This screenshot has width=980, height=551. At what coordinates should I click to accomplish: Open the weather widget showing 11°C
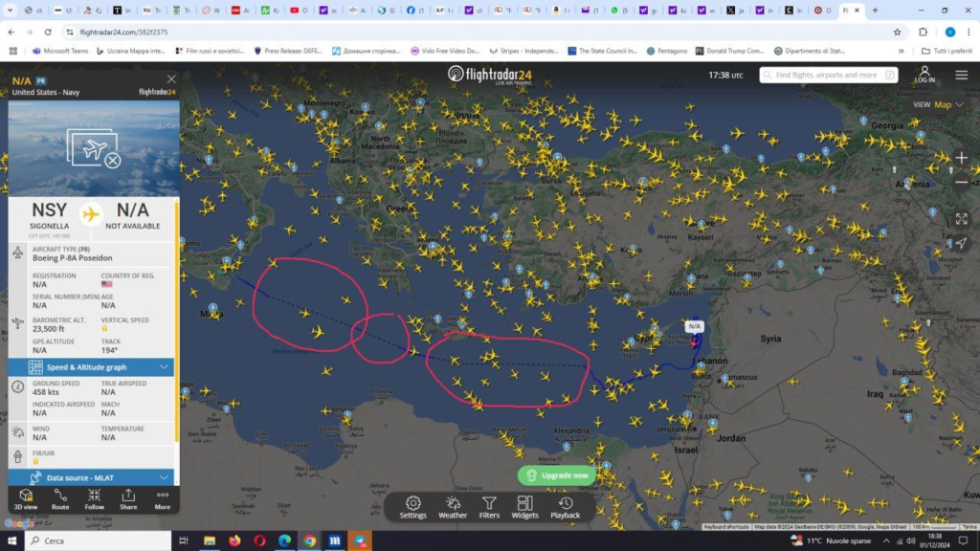click(x=831, y=541)
